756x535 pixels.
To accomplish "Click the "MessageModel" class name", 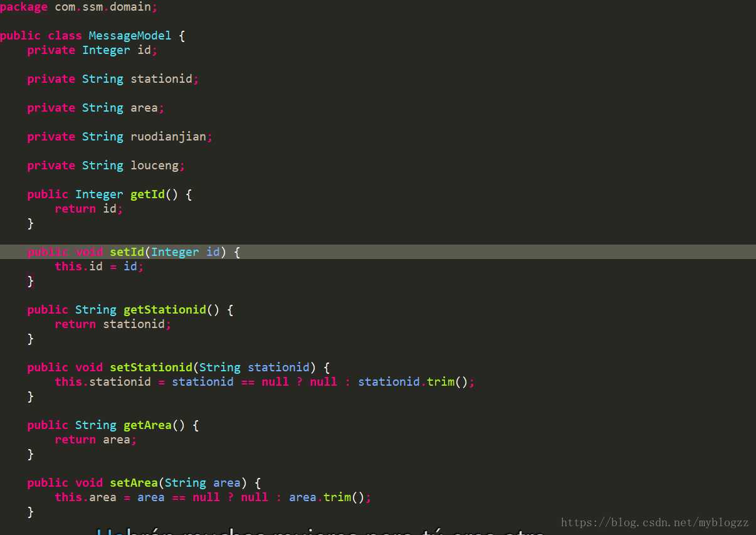I will [130, 36].
